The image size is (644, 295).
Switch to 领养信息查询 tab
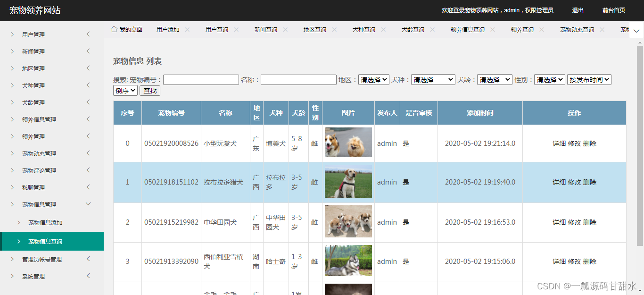click(x=468, y=29)
